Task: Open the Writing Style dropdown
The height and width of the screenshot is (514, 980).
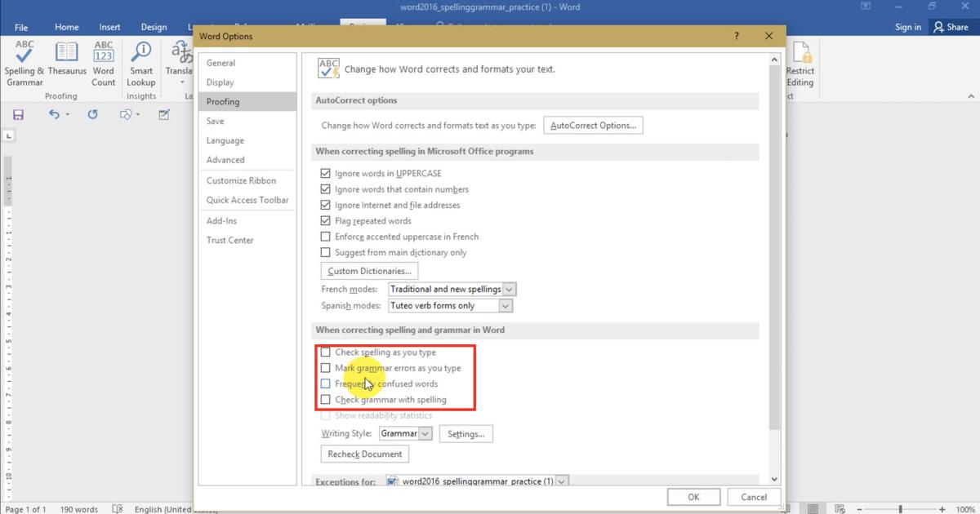Action: point(425,434)
